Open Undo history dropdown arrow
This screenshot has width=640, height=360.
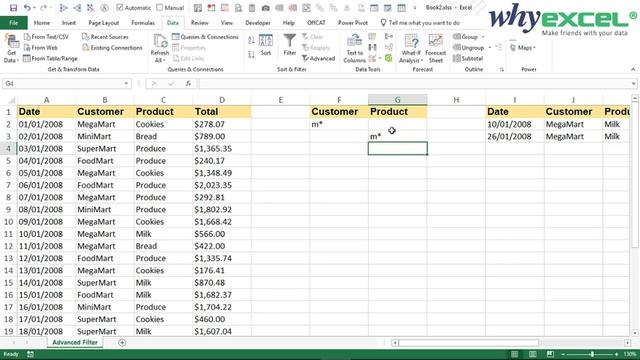click(34, 8)
